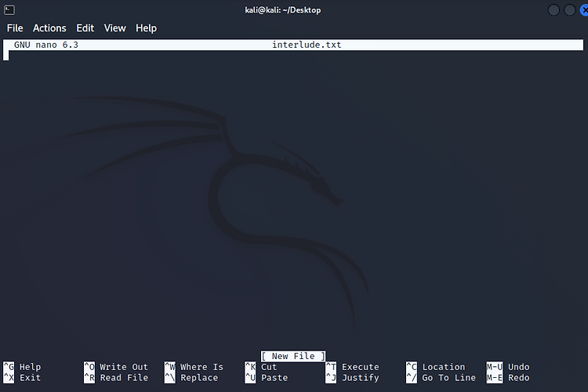Open the Actions menu

49,28
